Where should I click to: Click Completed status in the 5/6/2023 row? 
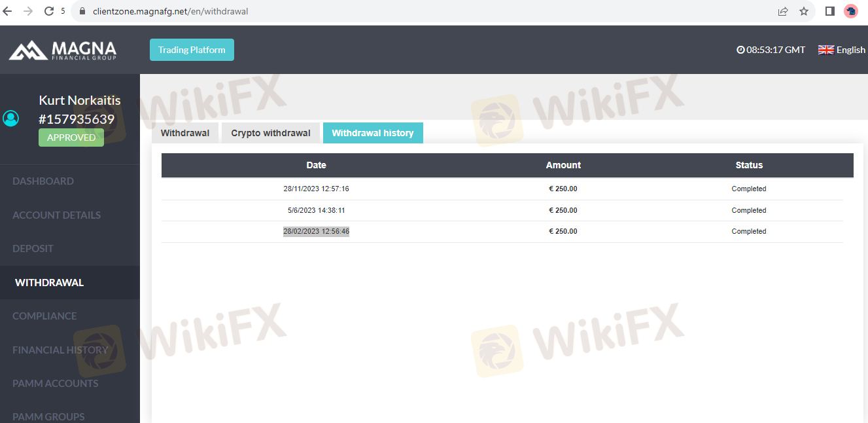click(x=749, y=210)
